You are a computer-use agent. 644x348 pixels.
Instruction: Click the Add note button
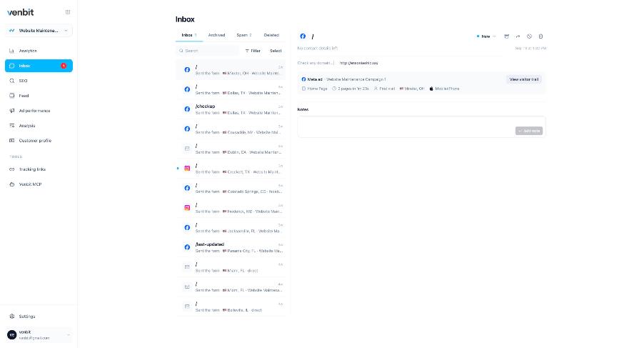pos(529,131)
